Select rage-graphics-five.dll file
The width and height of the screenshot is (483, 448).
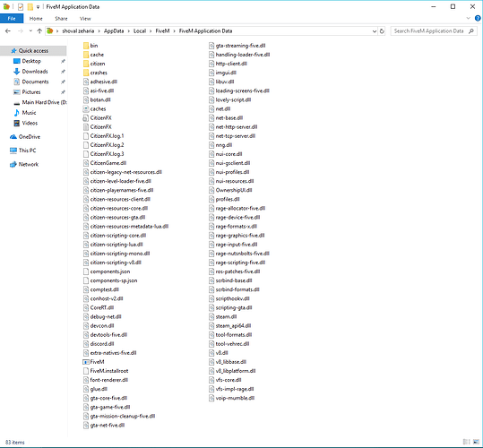click(x=237, y=236)
